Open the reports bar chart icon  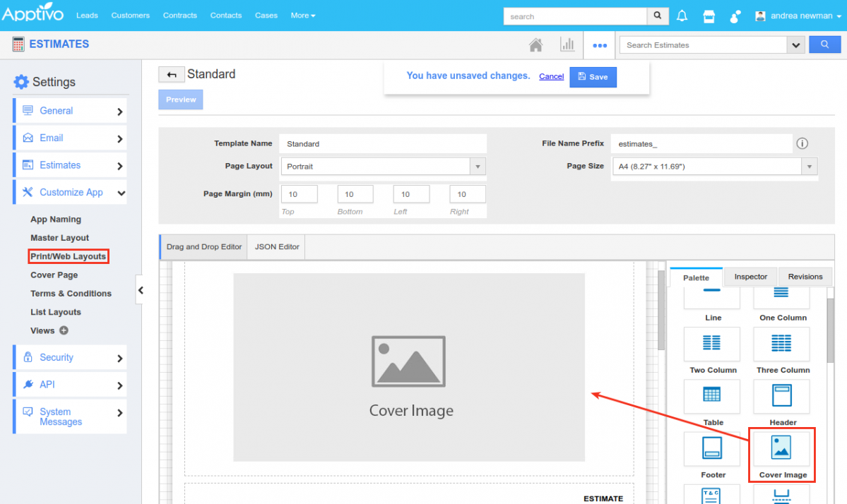pos(567,45)
